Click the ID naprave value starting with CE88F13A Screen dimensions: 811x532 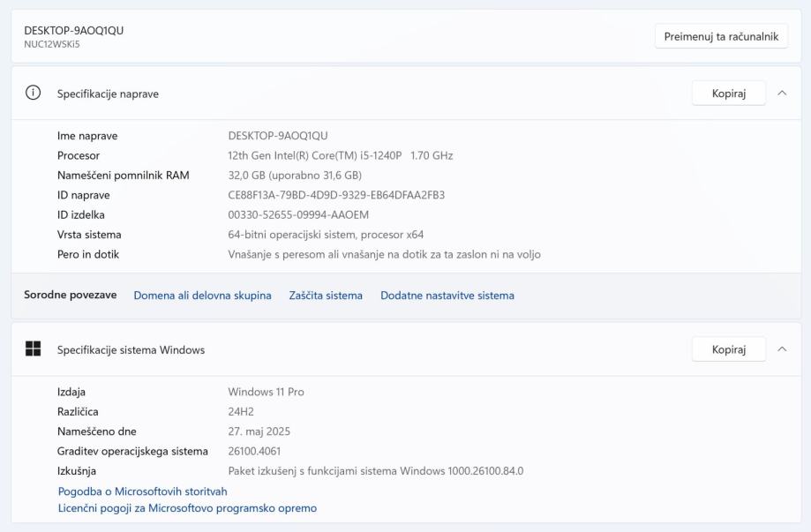336,195
